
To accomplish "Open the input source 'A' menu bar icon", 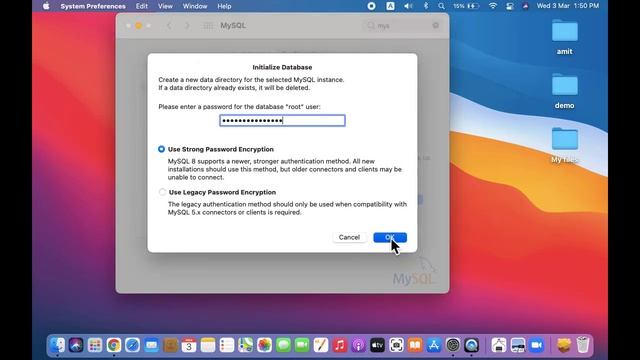I will tap(390, 6).
